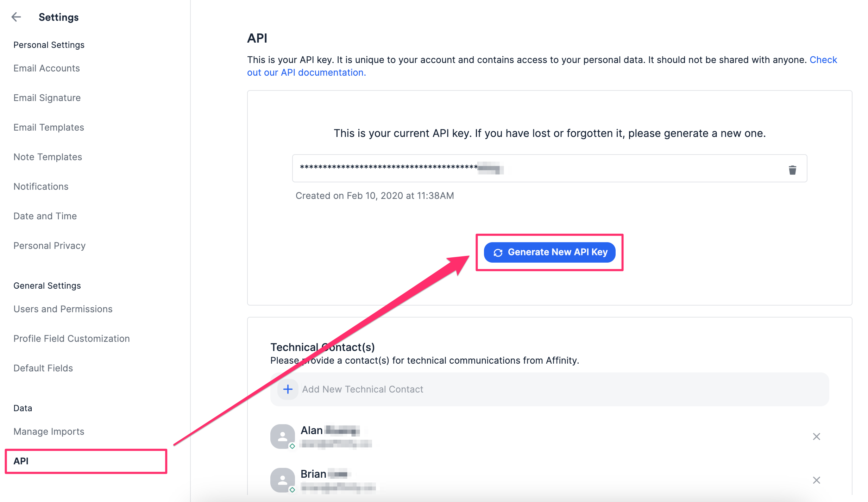Image resolution: width=868 pixels, height=502 pixels.
Task: Open Users and Permissions settings
Action: [x=63, y=309]
